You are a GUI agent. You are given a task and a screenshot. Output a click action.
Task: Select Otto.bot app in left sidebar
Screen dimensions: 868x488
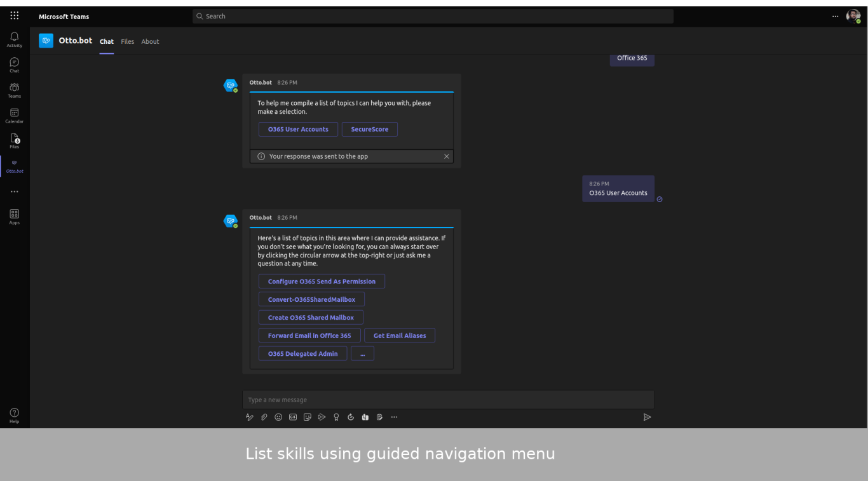[x=15, y=166]
